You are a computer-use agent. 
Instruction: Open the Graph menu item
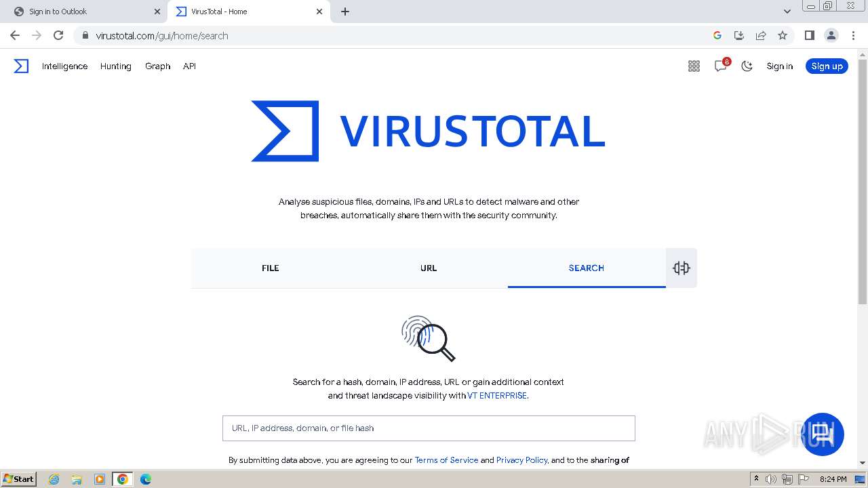tap(157, 66)
